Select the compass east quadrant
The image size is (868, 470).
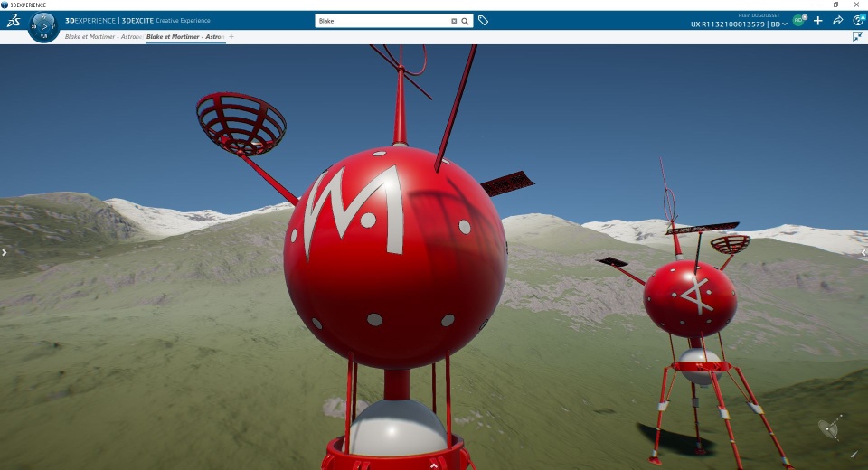coord(53,26)
